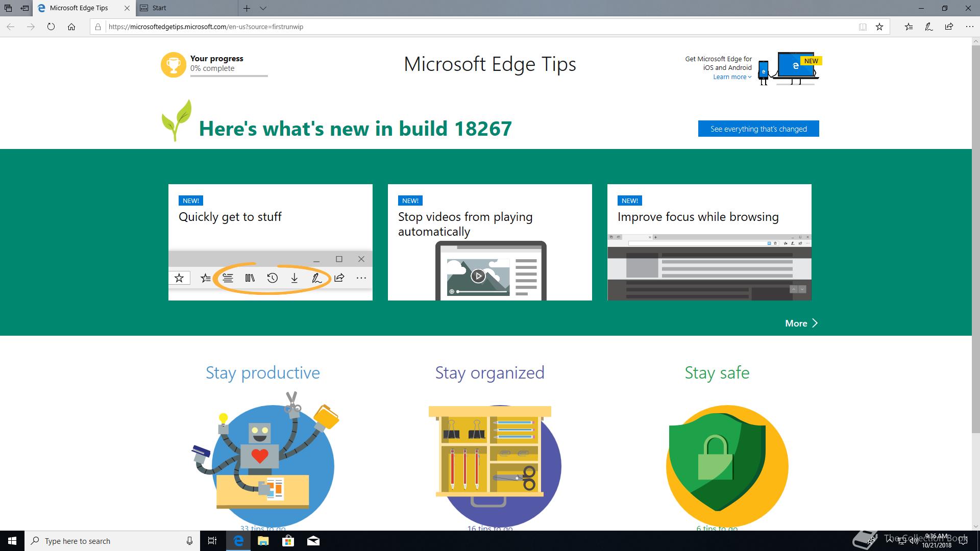Open Stop videos from playing automatically card
This screenshot has width=980, height=551.
(x=490, y=242)
